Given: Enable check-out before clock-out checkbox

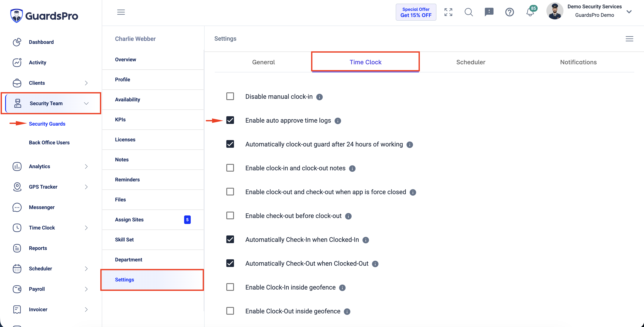Looking at the screenshot, I should (x=230, y=215).
